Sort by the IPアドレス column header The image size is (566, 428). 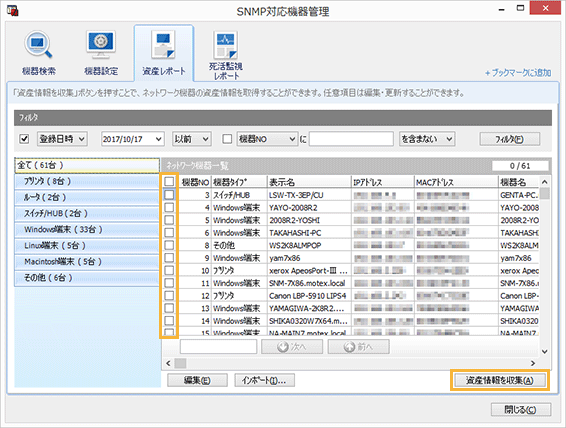(x=383, y=182)
